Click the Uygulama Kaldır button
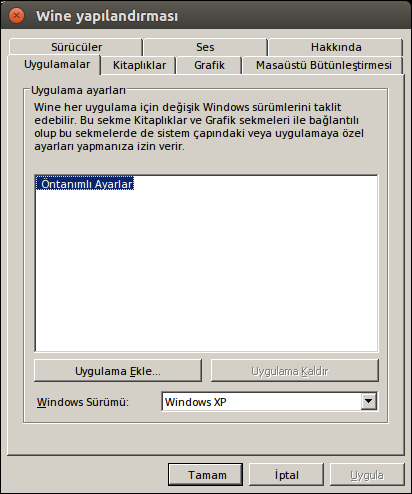 point(295,371)
